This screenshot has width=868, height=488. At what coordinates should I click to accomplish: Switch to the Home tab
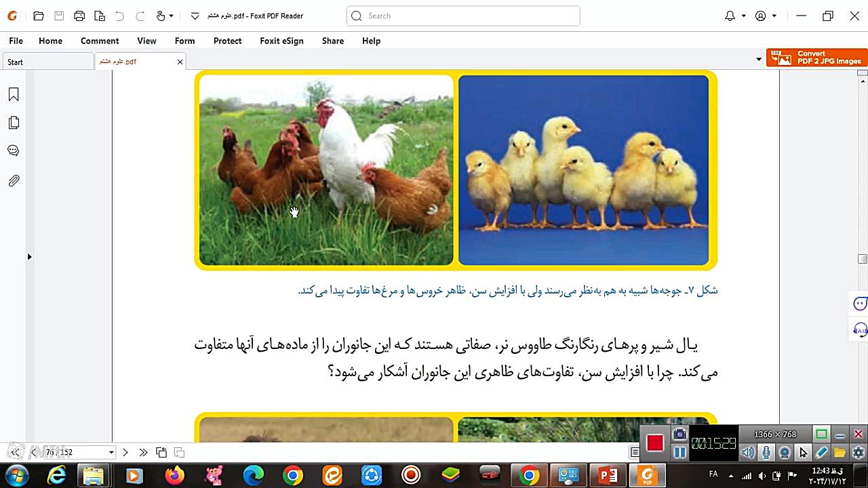click(x=51, y=41)
